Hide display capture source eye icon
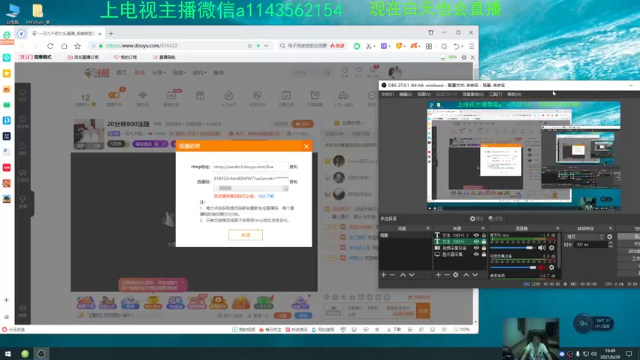Viewport: 640px width, 360px height. pyautogui.click(x=476, y=254)
